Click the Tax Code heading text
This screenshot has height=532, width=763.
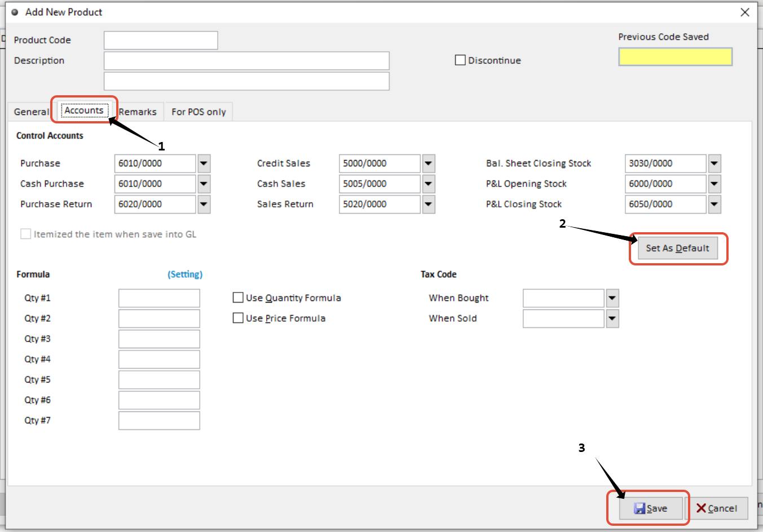439,274
